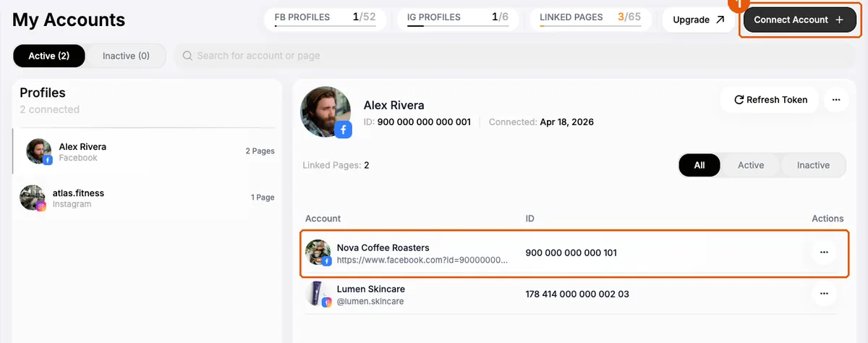Open Alex Rivera profile options menu
This screenshot has width=868, height=343.
point(836,100)
